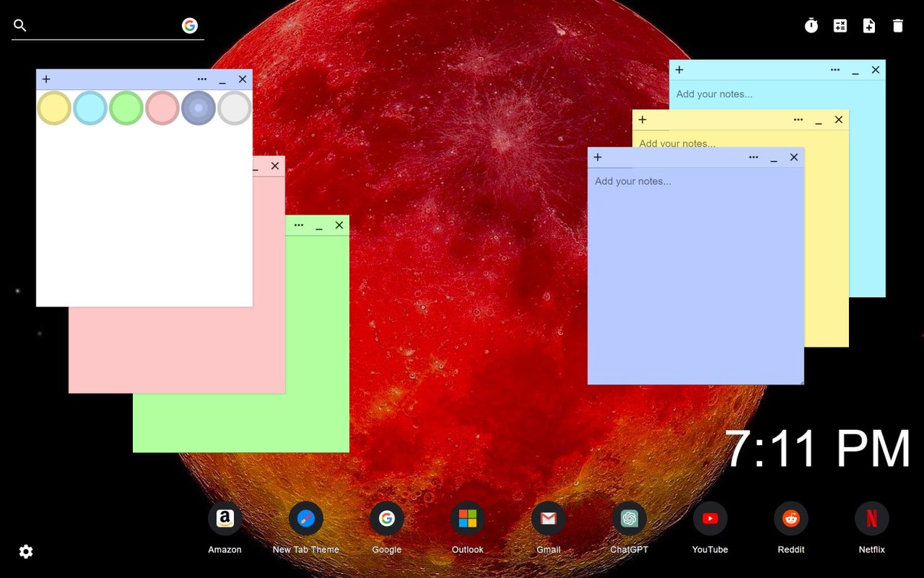The width and height of the screenshot is (924, 578).
Task: Choose the cyan color circle
Action: coord(90,108)
